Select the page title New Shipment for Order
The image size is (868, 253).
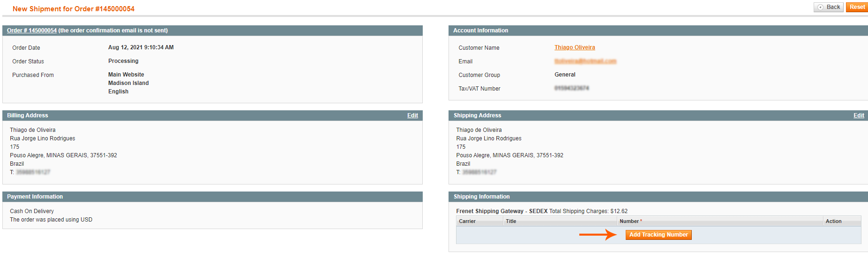(x=74, y=9)
